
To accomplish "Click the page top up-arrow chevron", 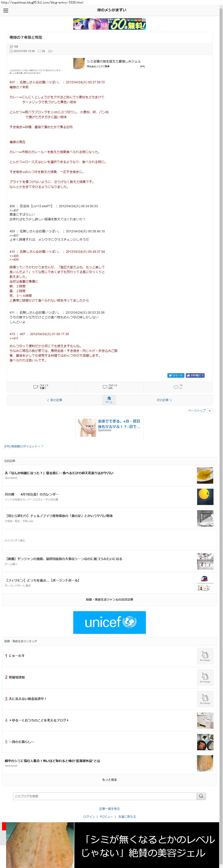I will [210, 411].
